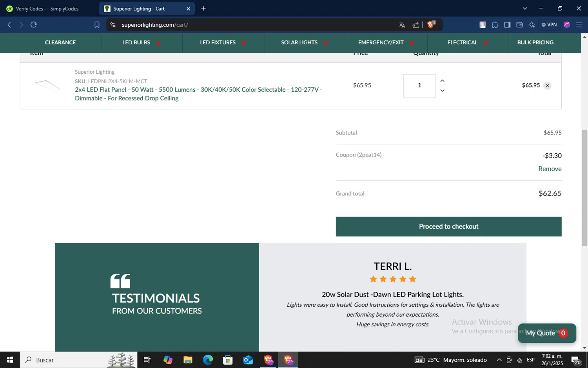588x368 pixels.
Task: Open Brave Wallet icon
Action: pyautogui.click(x=519, y=25)
